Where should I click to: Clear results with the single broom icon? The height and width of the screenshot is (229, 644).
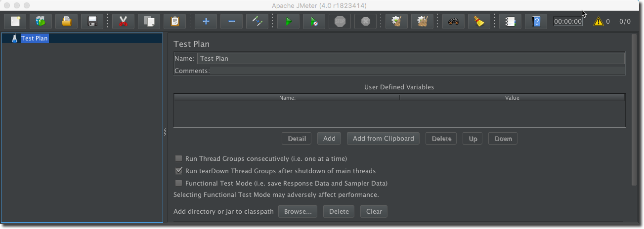pos(396,21)
